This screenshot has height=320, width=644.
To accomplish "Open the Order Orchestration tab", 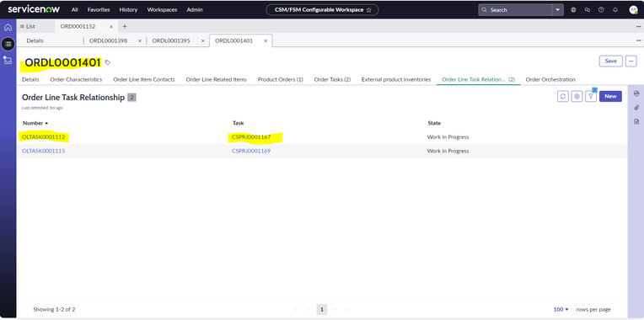I will click(550, 80).
